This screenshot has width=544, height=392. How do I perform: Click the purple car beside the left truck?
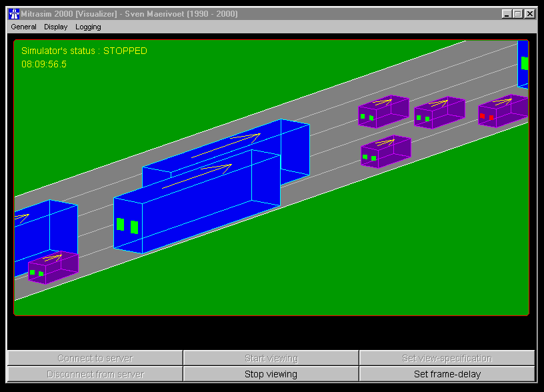[x=53, y=267]
